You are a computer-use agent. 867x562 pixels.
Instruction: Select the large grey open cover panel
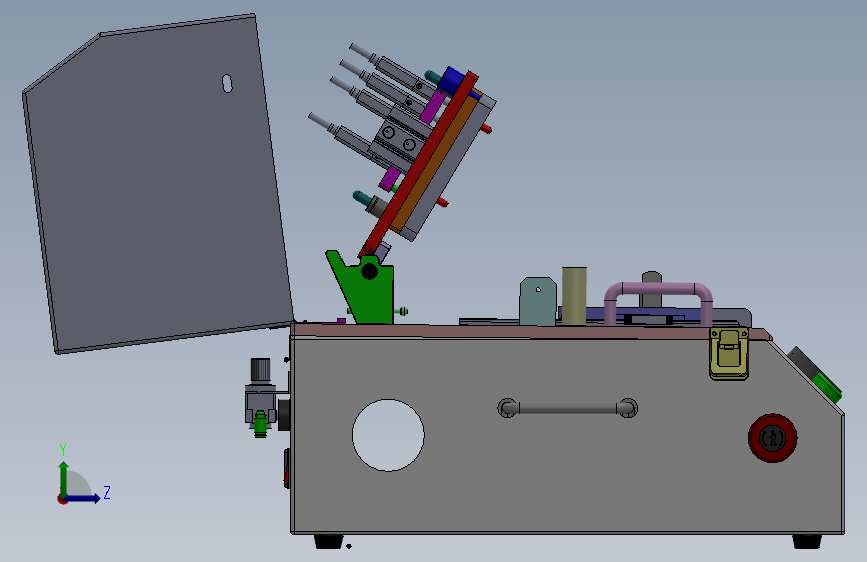[157, 183]
